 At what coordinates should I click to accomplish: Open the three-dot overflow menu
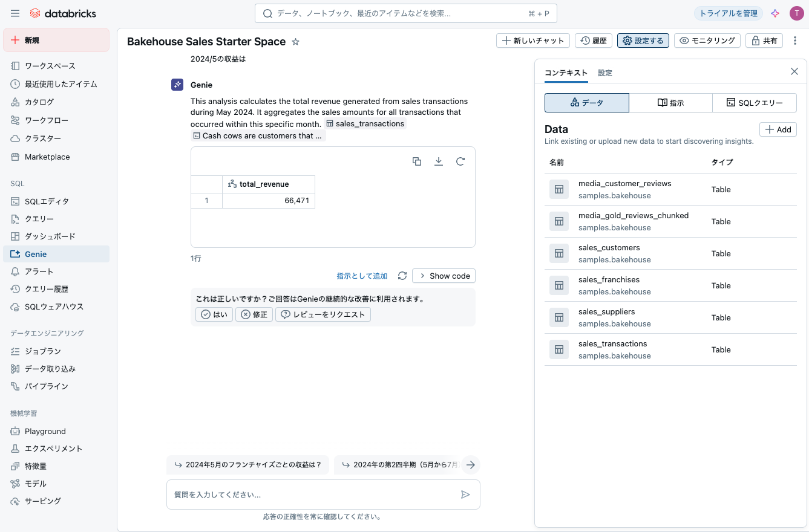[x=795, y=40]
